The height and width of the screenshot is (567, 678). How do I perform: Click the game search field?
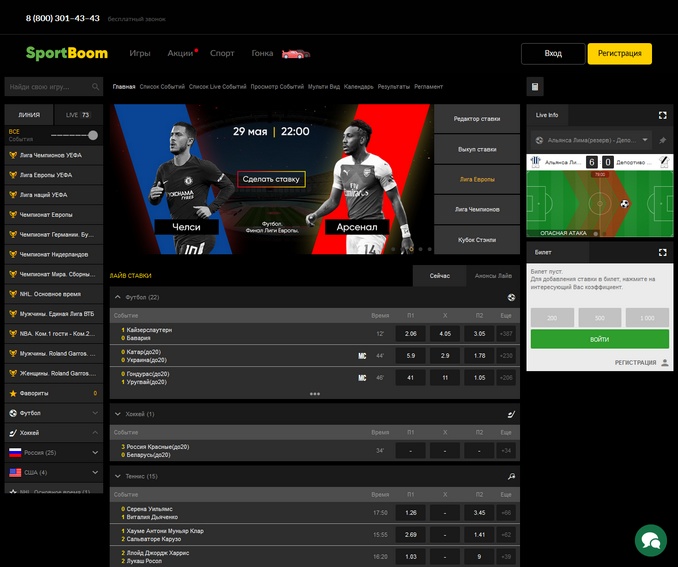coord(54,87)
